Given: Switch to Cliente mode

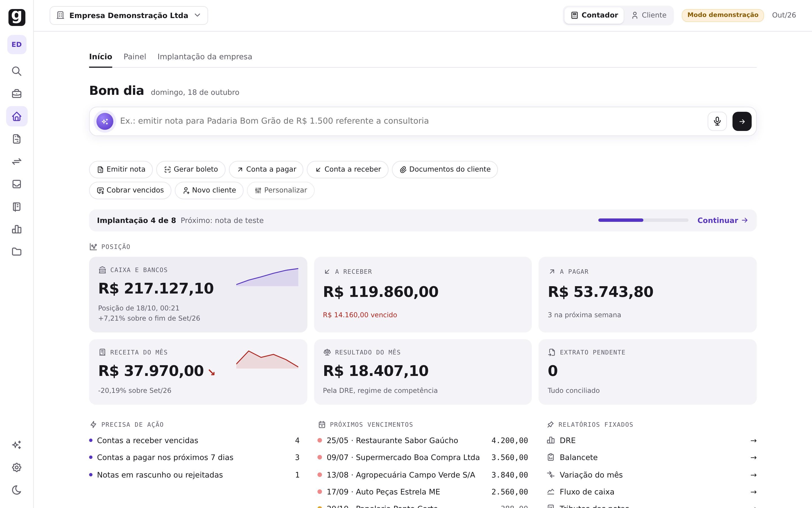Looking at the screenshot, I should [x=648, y=16].
